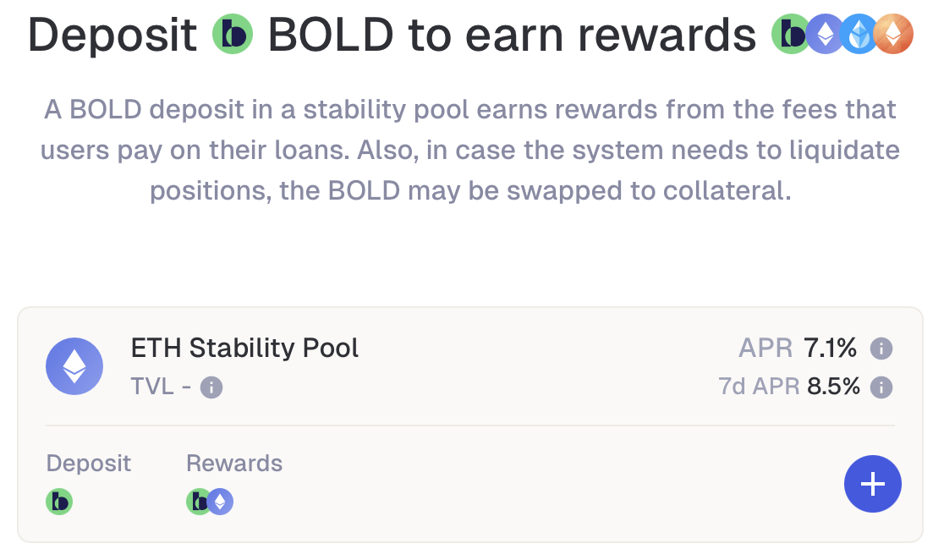Viewport: 944px width, 560px height.
Task: Click the paired BOLD-ETH rewards icon
Action: (x=209, y=501)
